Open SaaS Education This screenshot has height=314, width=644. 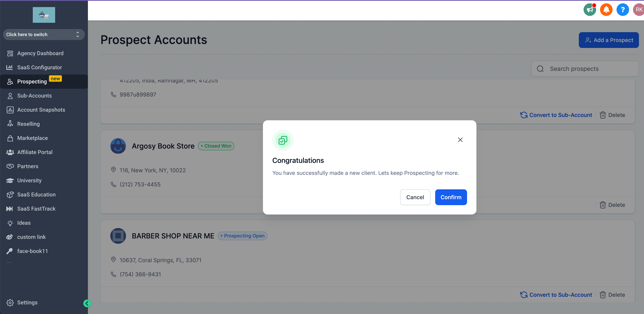[36, 194]
